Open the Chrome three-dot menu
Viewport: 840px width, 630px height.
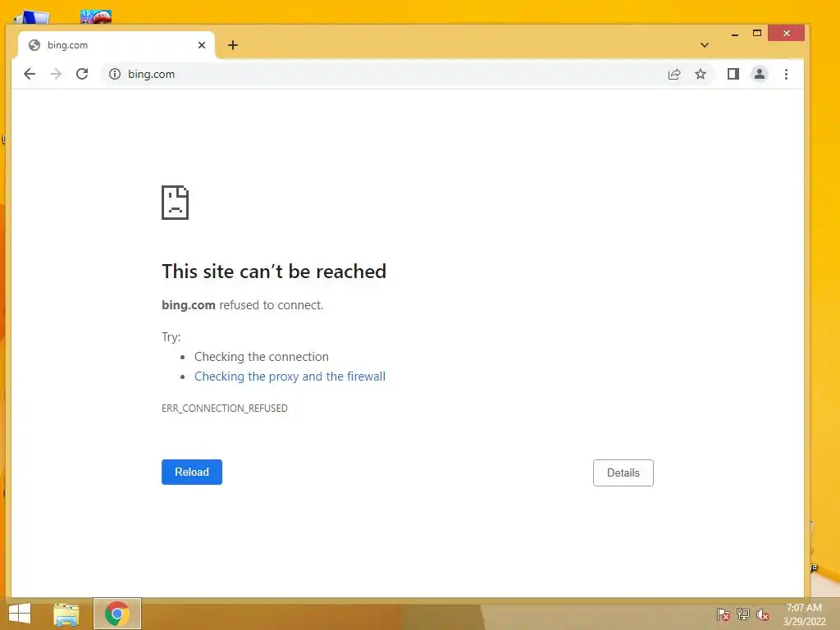click(786, 74)
